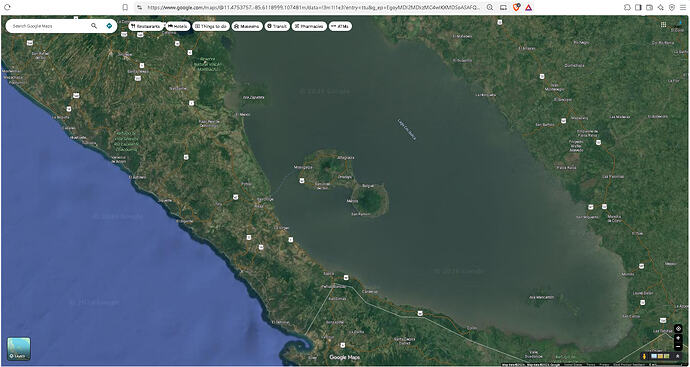
Task: Zoom in with the plus map control
Action: coord(678,338)
